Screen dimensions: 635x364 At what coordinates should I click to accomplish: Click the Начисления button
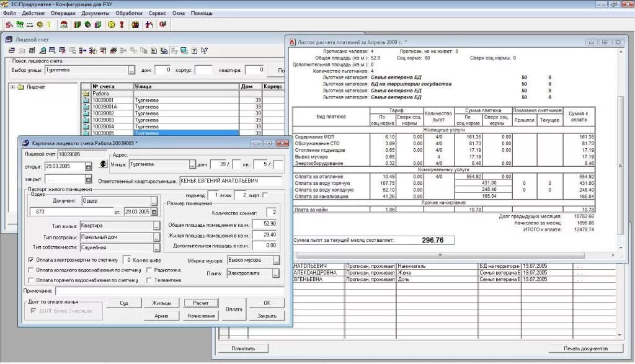(201, 316)
